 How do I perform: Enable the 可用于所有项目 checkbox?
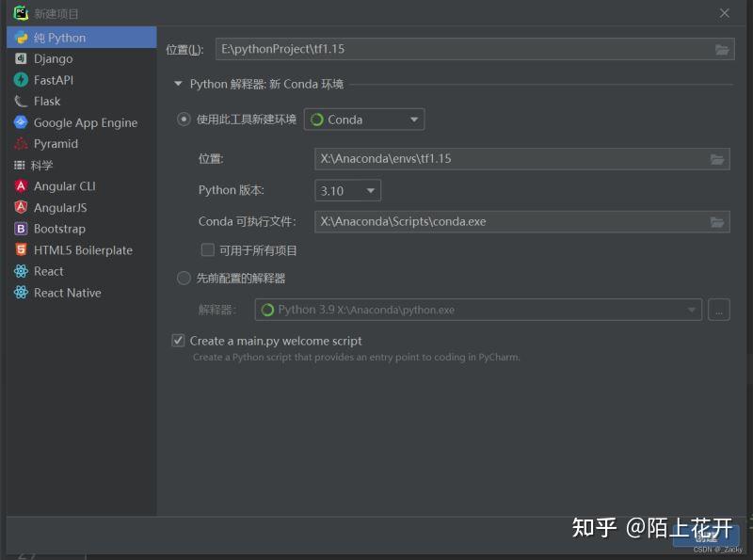pyautogui.click(x=208, y=249)
